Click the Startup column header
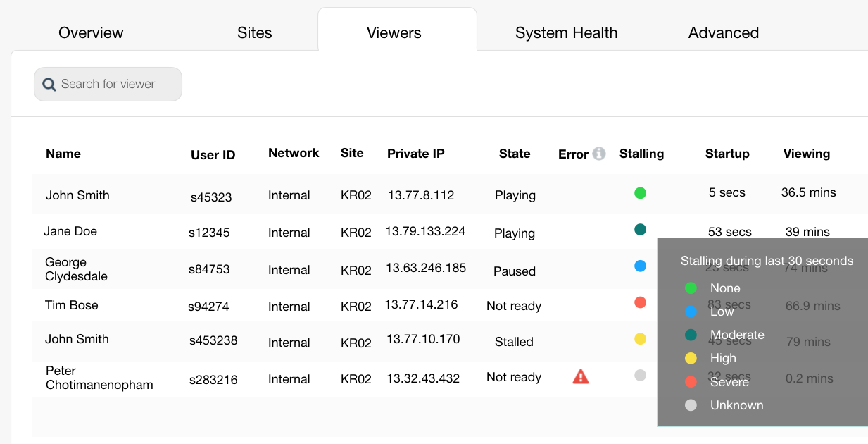This screenshot has width=868, height=444. pyautogui.click(x=727, y=154)
